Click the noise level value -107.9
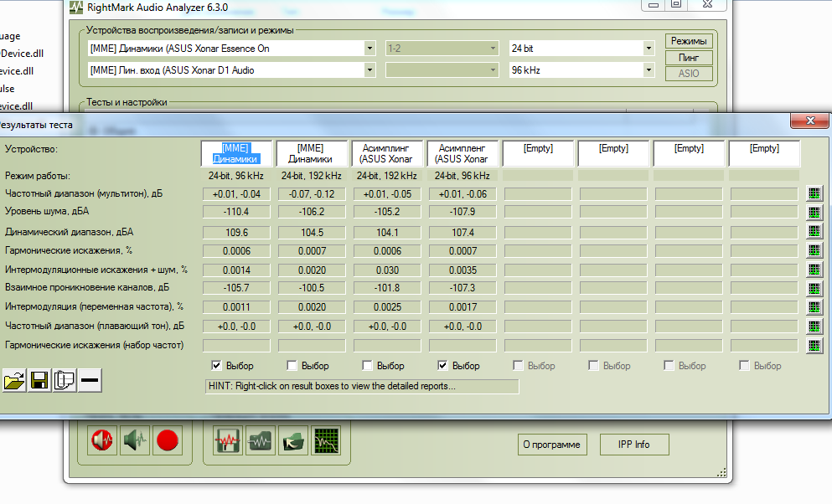The height and width of the screenshot is (504, 832). pos(463,212)
